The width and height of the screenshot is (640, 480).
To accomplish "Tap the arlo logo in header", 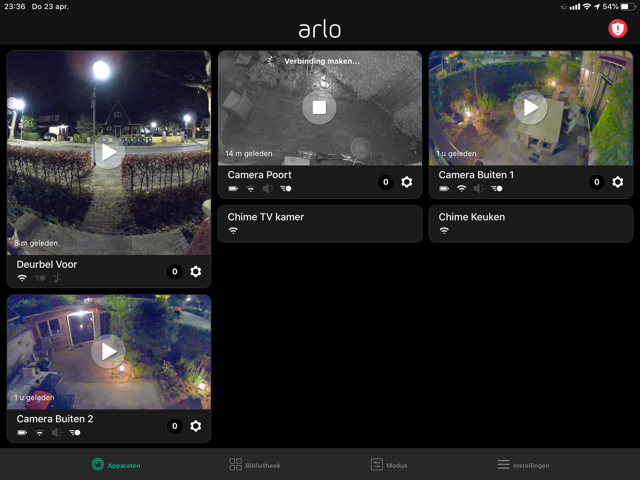I will coord(320,30).
